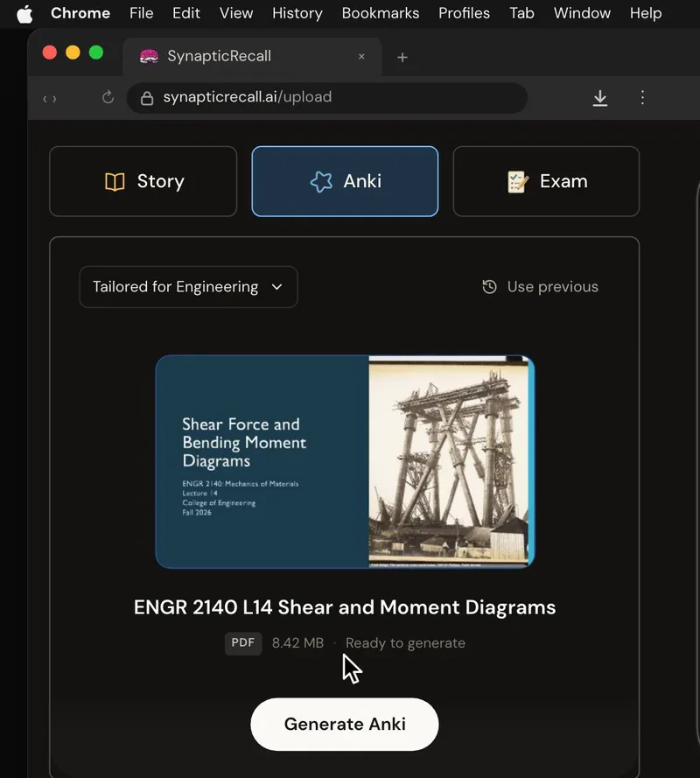The image size is (700, 778).
Task: Open the History menu
Action: (x=297, y=13)
